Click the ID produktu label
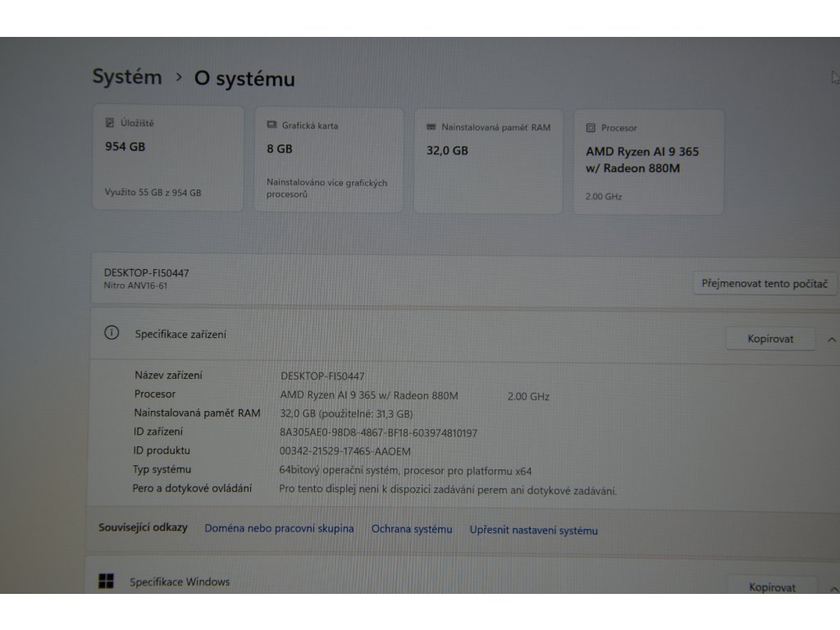The height and width of the screenshot is (630, 840). (x=162, y=450)
